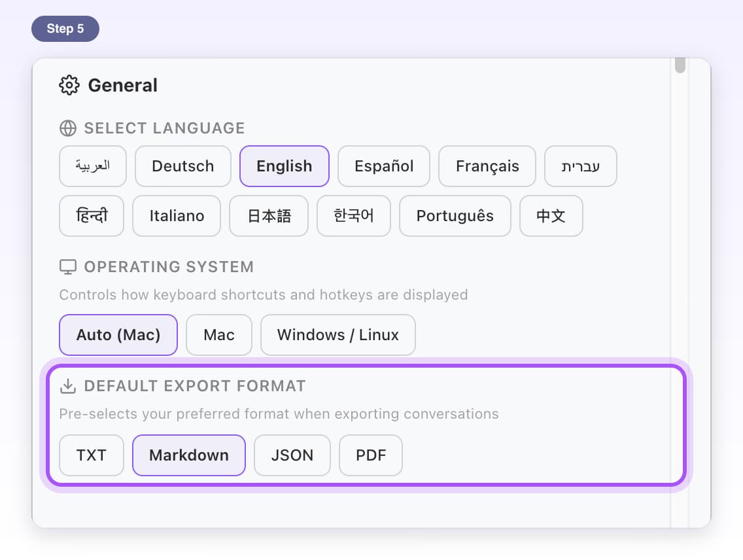This screenshot has width=743, height=560.
Task: Click the settings panel scrollbar thumb
Action: pyautogui.click(x=680, y=65)
